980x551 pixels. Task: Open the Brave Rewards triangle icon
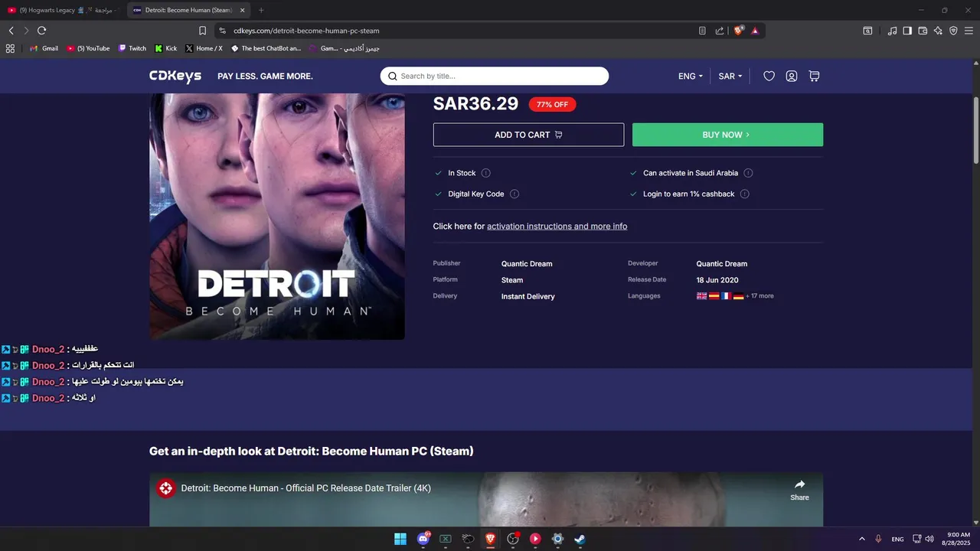coord(755,31)
